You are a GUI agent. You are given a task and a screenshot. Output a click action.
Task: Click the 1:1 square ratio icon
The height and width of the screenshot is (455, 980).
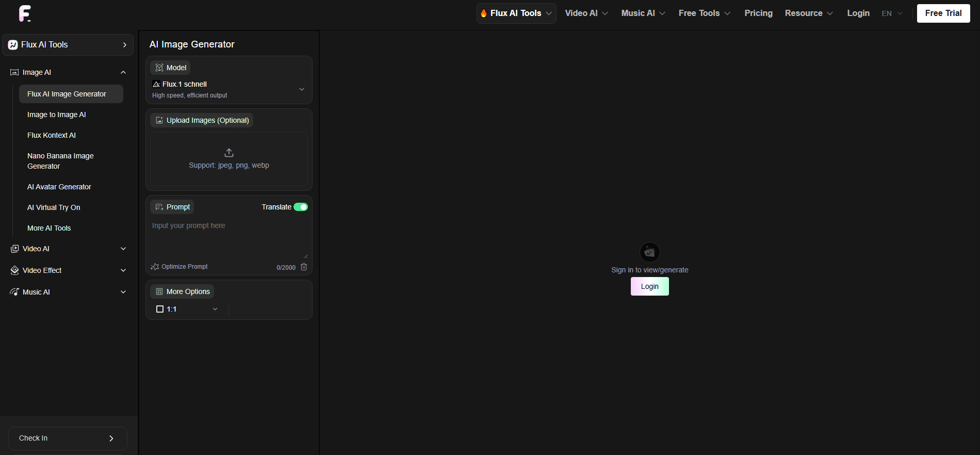[160, 309]
